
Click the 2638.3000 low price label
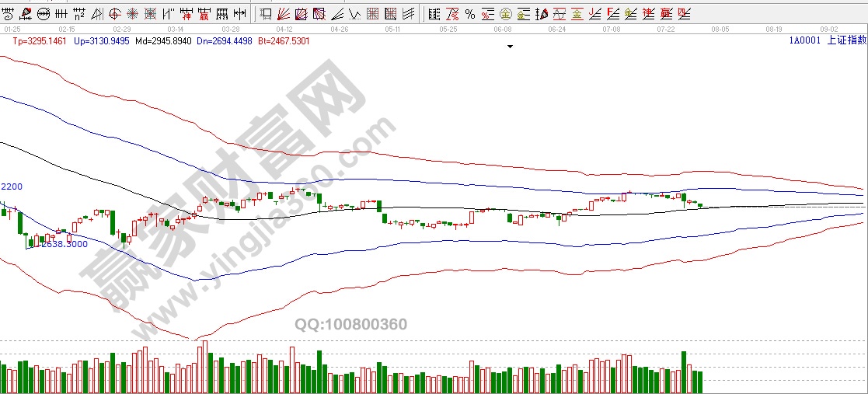(x=64, y=244)
